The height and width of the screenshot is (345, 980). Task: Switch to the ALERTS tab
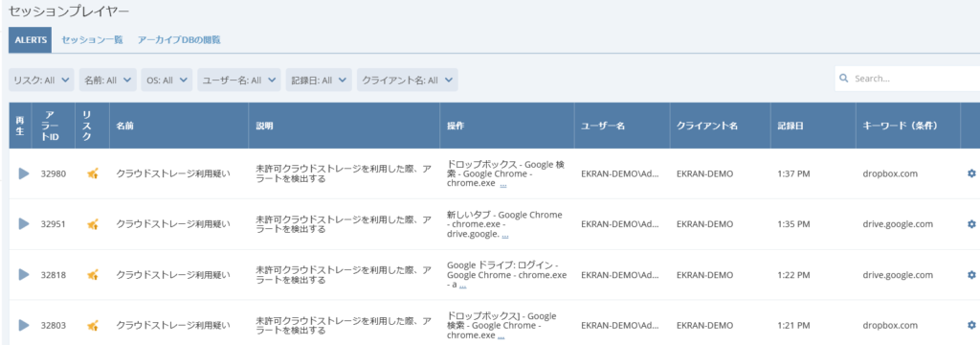[31, 39]
